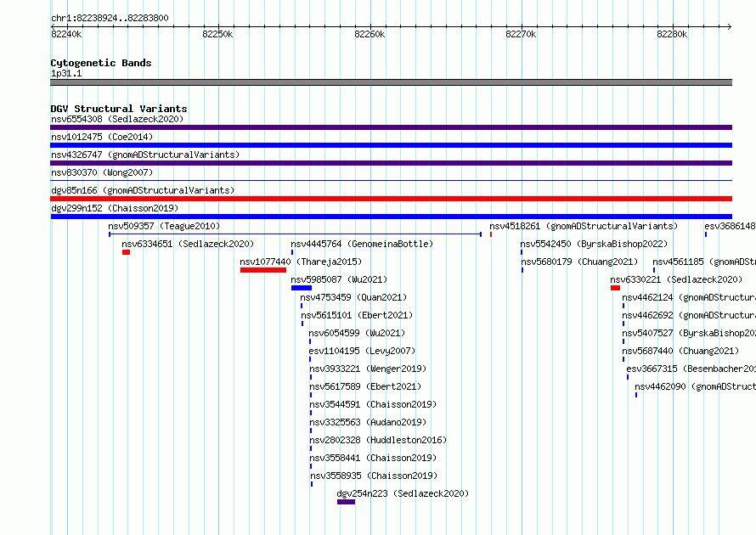
Task: Open variant nsv6334651 (Sedlazeck2020) label
Action: coord(188,244)
